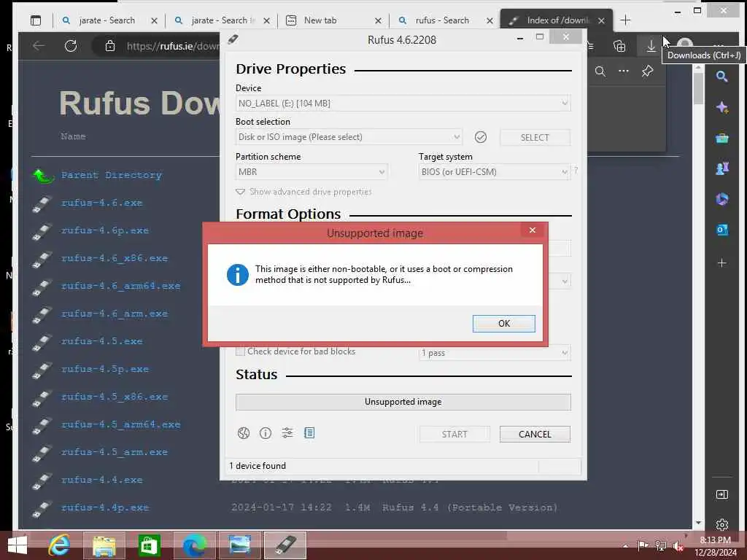Open the rufus-4.6_arm64.exe link

pyautogui.click(x=120, y=286)
